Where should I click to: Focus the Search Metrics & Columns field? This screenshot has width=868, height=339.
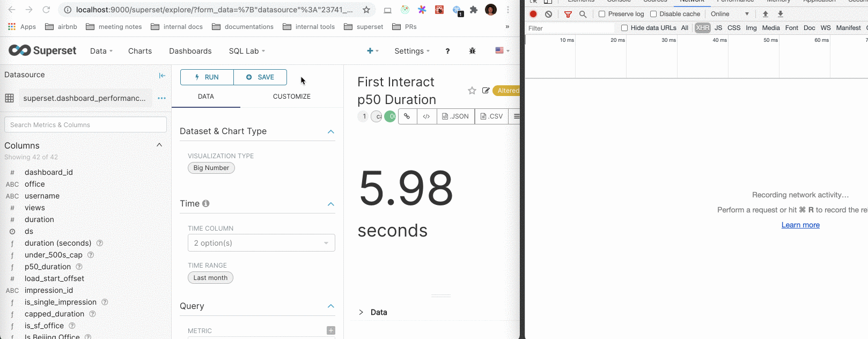pos(85,125)
